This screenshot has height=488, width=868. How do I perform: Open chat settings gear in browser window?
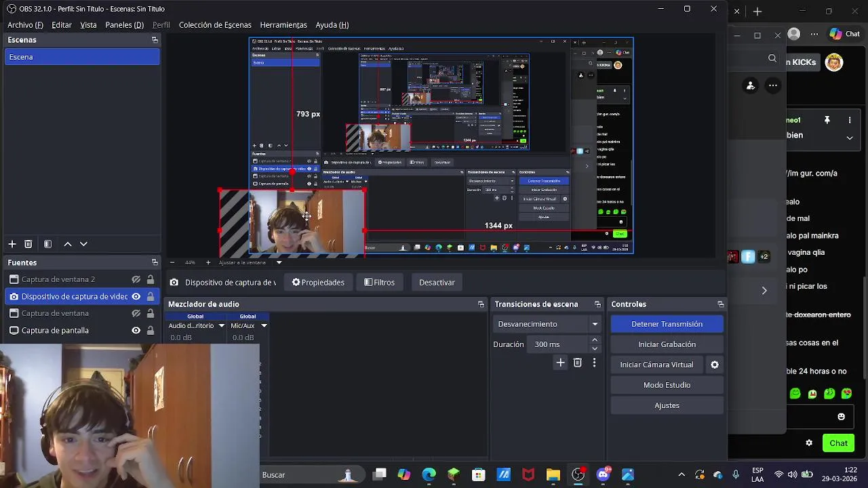809,443
